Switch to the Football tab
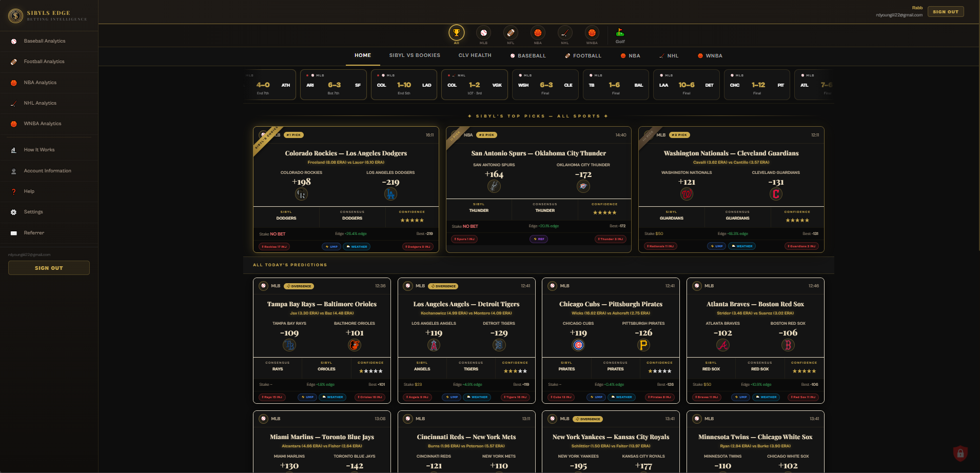This screenshot has width=980, height=473. point(583,55)
